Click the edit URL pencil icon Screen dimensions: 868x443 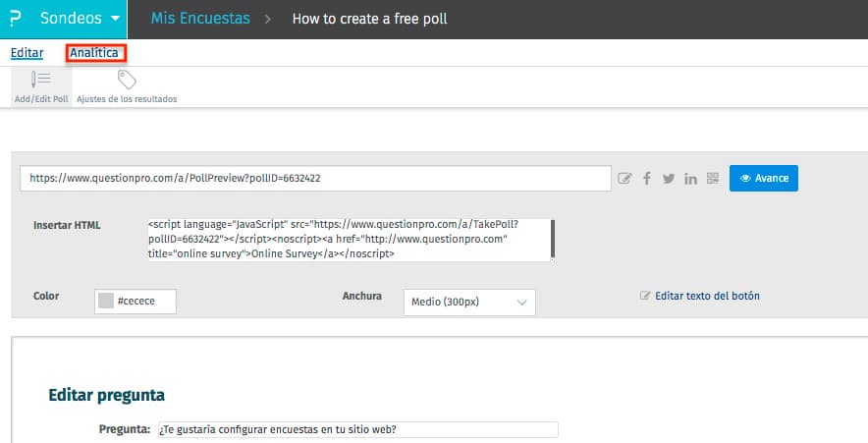point(624,179)
